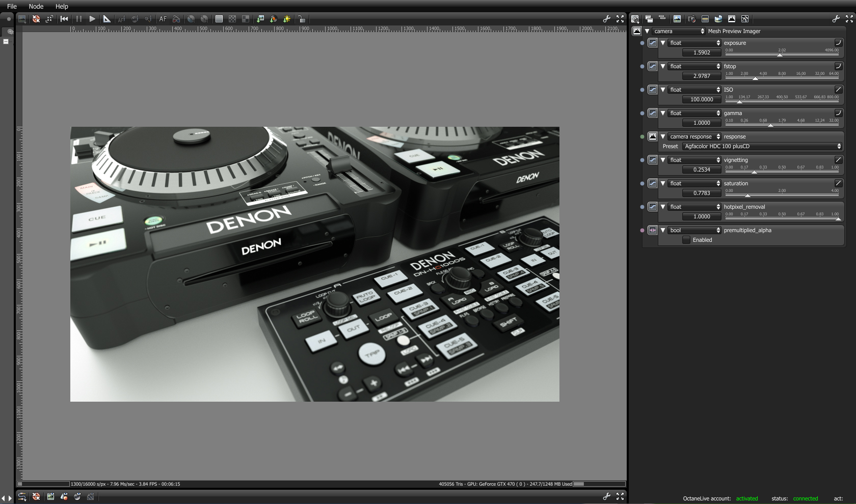Open the camera node type dropdown
The height and width of the screenshot is (504, 856).
click(679, 31)
